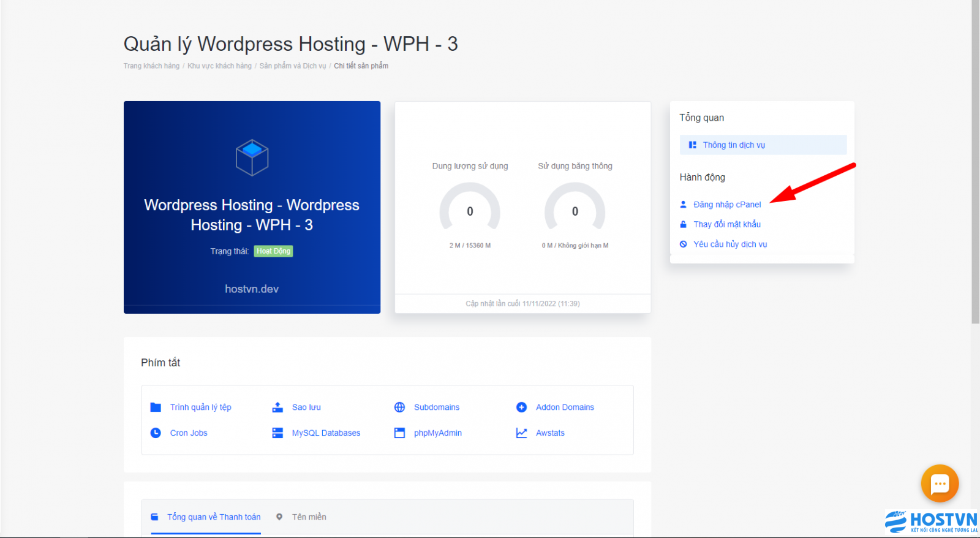Image resolution: width=980 pixels, height=538 pixels.
Task: Click the Cập nhật lần cuối timestamp text
Action: 522,303
